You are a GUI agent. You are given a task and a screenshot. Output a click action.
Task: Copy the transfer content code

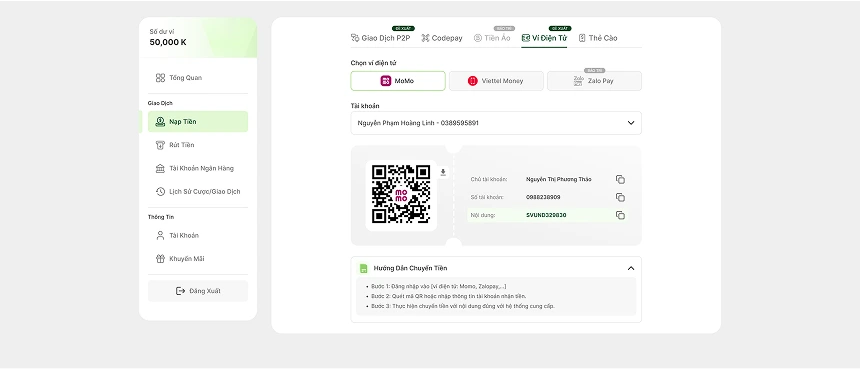coord(620,215)
